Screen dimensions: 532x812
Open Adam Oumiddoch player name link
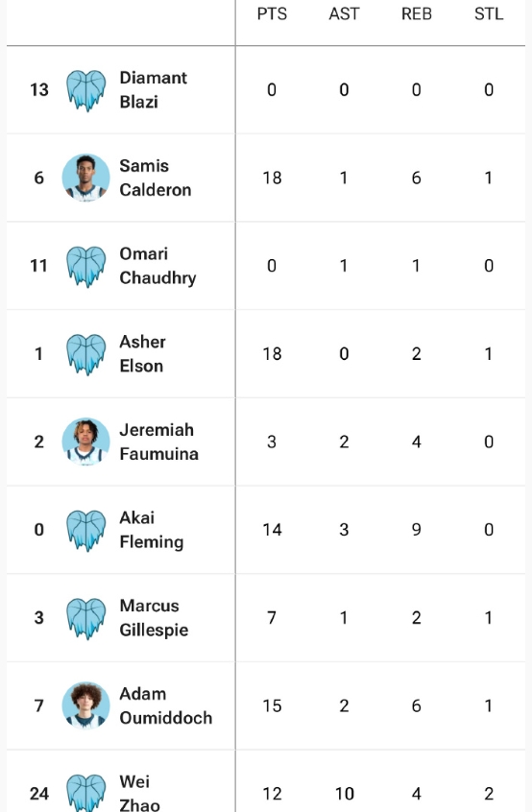[166, 705]
